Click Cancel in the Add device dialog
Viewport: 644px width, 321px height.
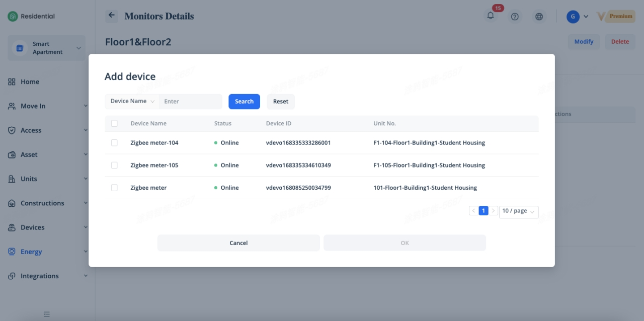238,243
